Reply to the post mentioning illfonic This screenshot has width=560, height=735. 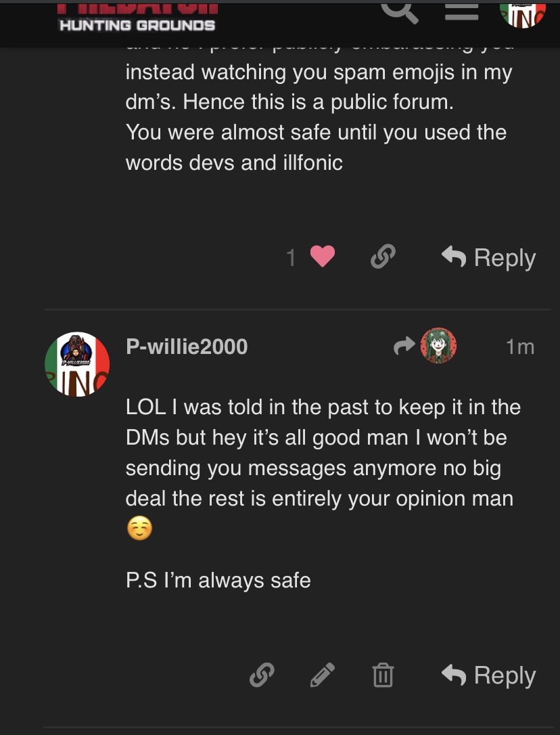(488, 258)
